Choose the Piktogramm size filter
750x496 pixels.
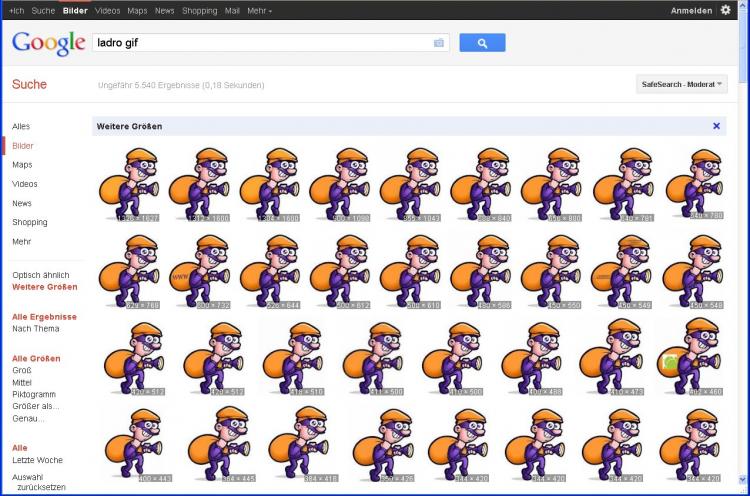(34, 394)
